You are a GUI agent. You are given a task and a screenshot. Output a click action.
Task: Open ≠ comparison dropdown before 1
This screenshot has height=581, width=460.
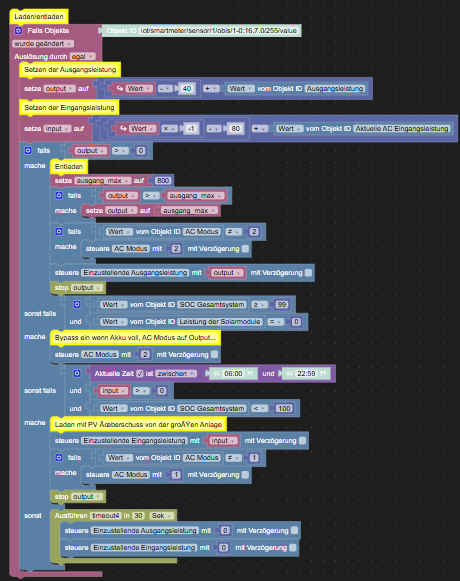click(234, 458)
